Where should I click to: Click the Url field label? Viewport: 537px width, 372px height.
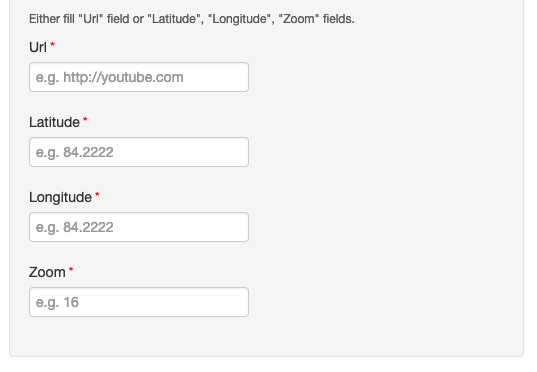coord(38,47)
